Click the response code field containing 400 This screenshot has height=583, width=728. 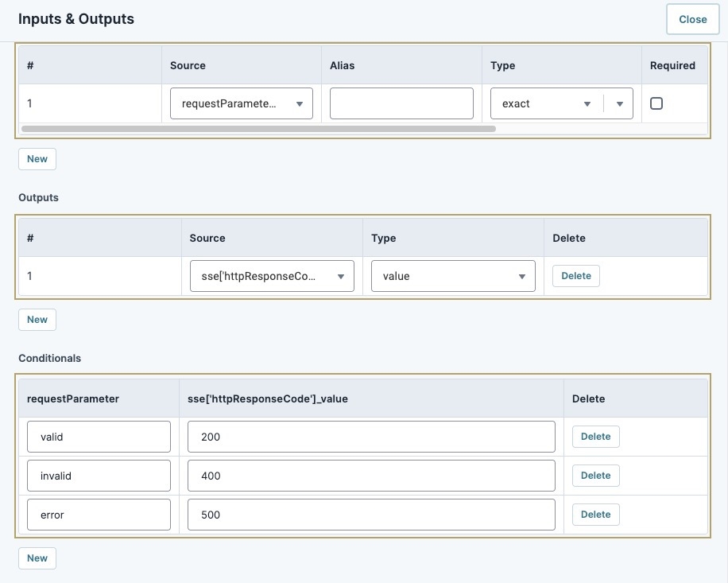coord(371,476)
